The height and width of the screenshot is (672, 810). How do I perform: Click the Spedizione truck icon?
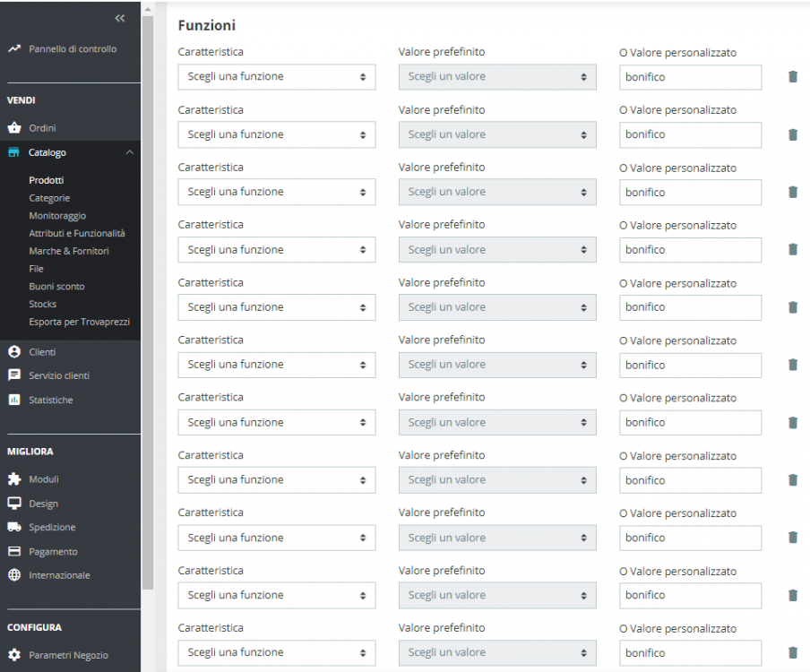[14, 527]
